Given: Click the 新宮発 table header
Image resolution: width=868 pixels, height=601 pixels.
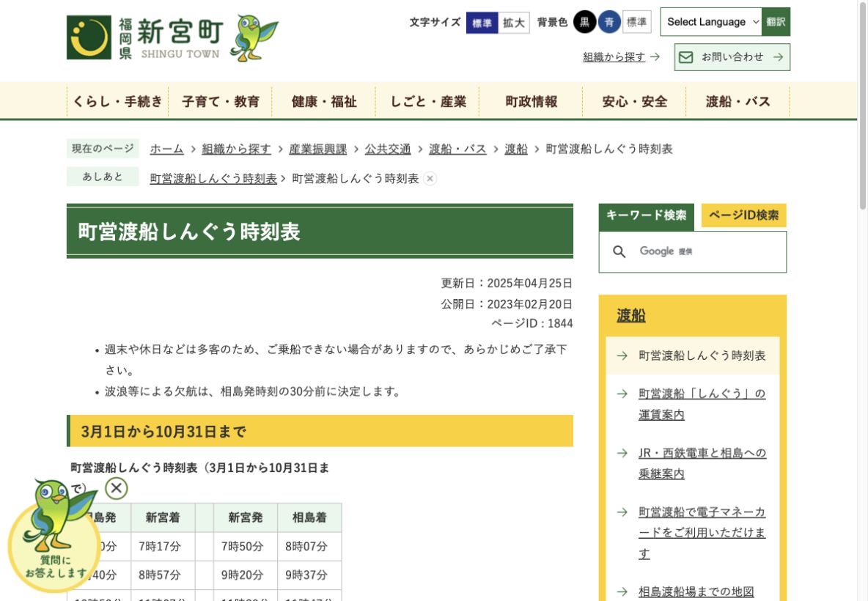Looking at the screenshot, I should pos(246,517).
